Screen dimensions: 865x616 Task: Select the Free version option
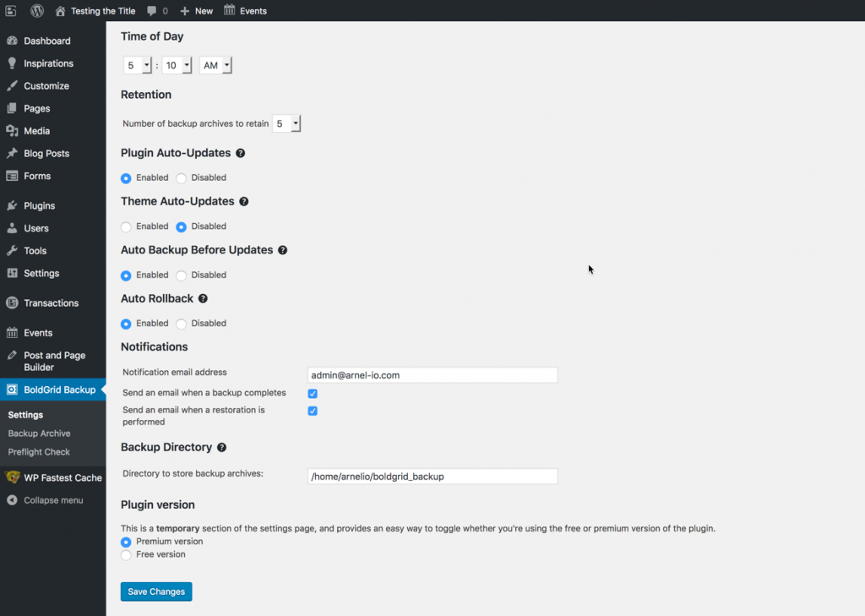(128, 554)
